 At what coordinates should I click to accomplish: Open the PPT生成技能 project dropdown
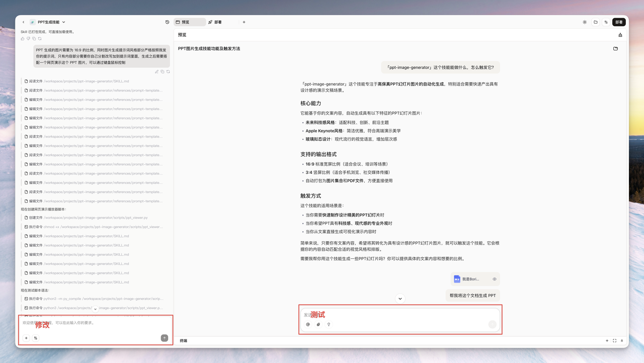63,22
